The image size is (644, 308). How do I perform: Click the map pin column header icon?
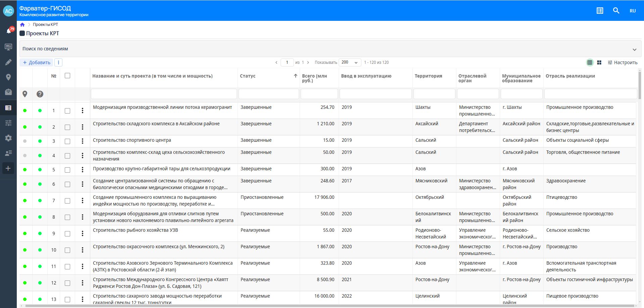(25, 94)
